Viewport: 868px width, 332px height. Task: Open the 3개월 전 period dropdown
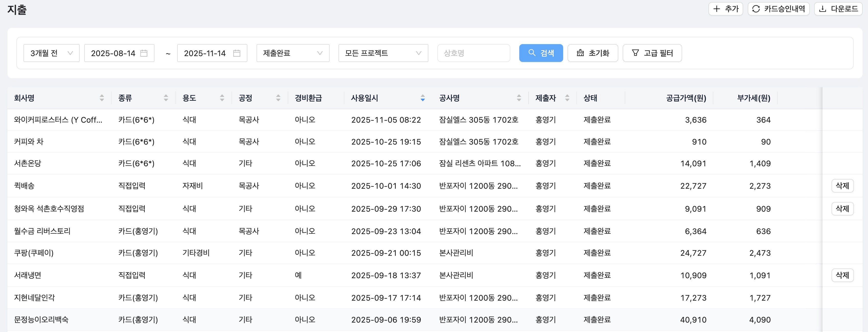point(52,53)
